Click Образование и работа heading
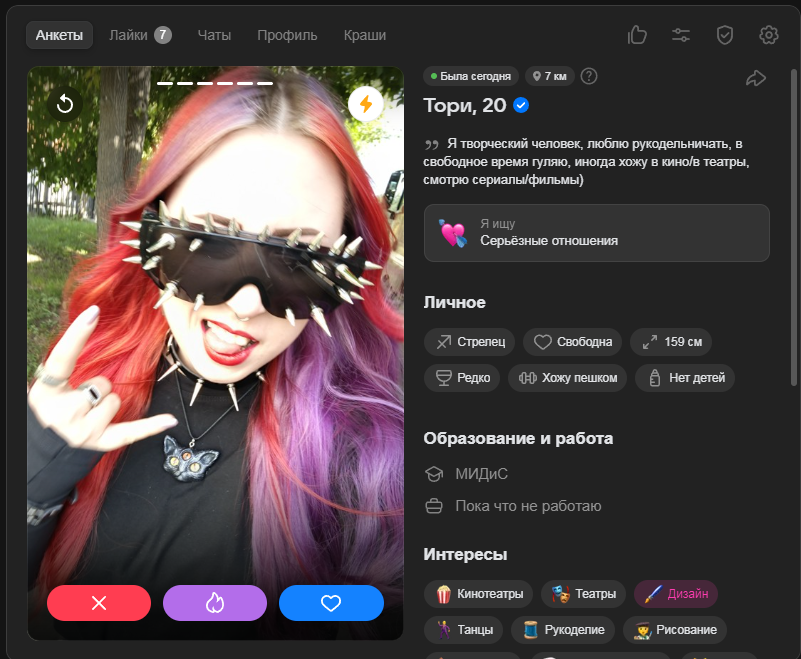Screen dimensions: 801x659 click(518, 438)
